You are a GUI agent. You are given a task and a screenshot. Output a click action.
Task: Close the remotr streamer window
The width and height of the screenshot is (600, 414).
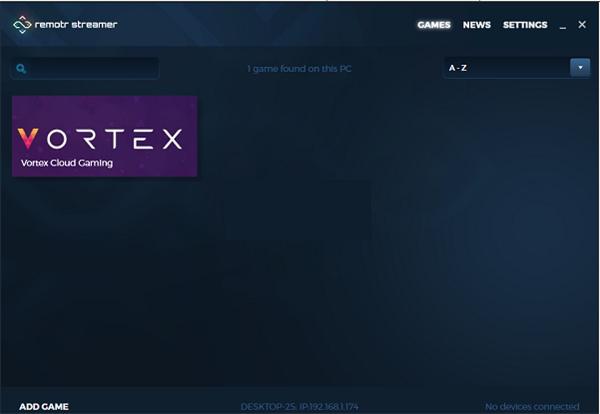(582, 24)
